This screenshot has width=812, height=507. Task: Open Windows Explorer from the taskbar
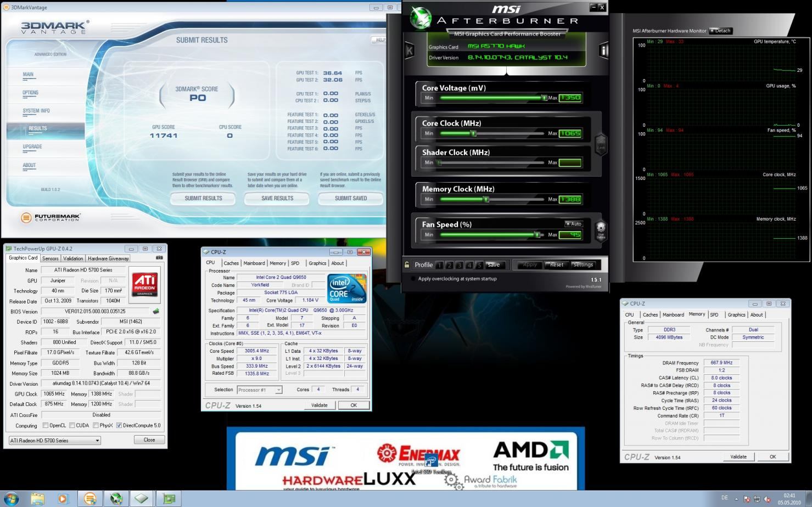coord(37,499)
